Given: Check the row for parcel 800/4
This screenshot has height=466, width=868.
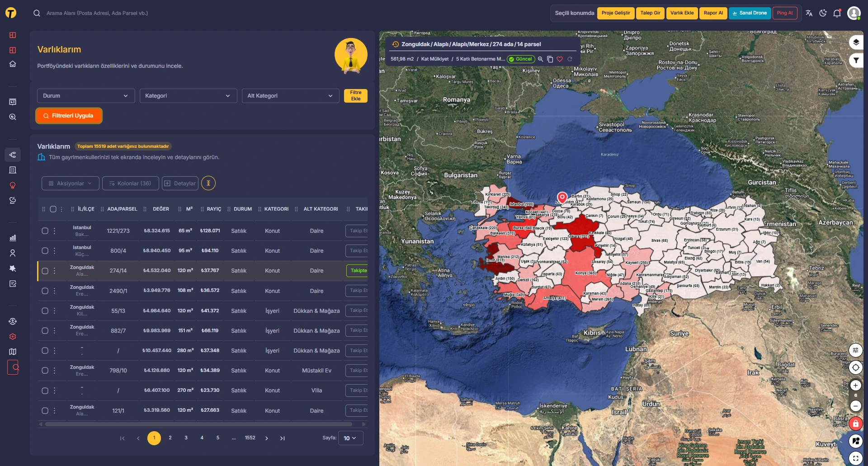Looking at the screenshot, I should coord(45,251).
